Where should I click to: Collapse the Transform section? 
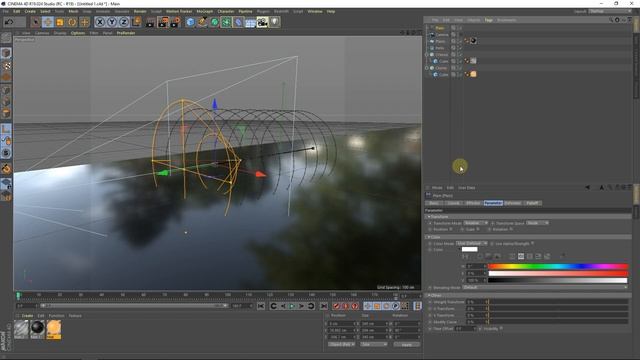click(429, 217)
